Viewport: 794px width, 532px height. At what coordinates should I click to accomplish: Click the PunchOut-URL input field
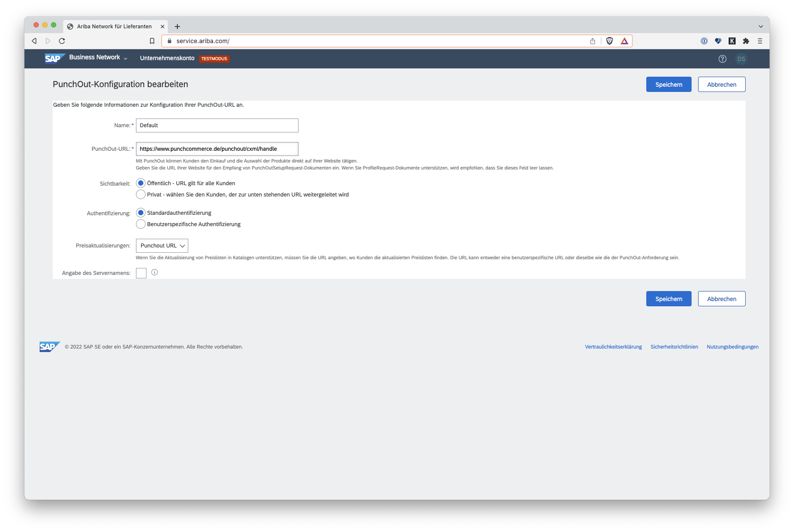217,149
